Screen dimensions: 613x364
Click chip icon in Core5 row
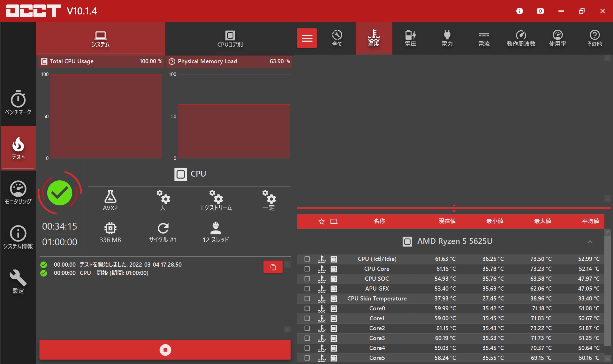pos(334,358)
